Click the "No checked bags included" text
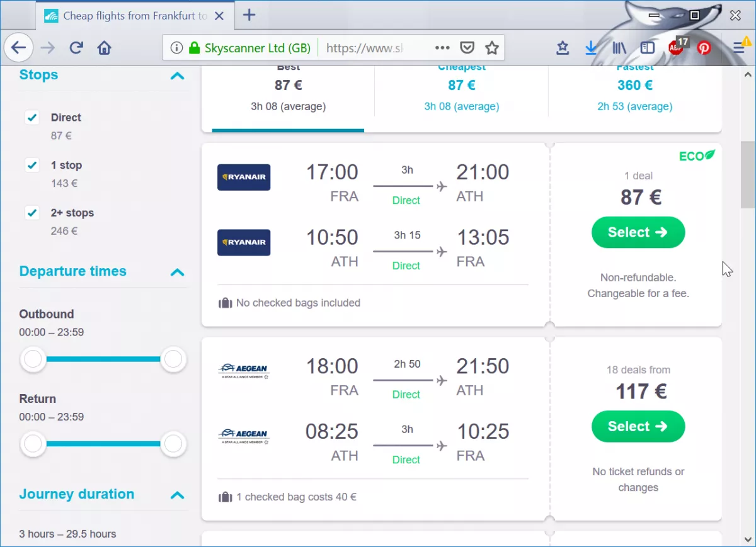The width and height of the screenshot is (756, 547). [x=298, y=303]
